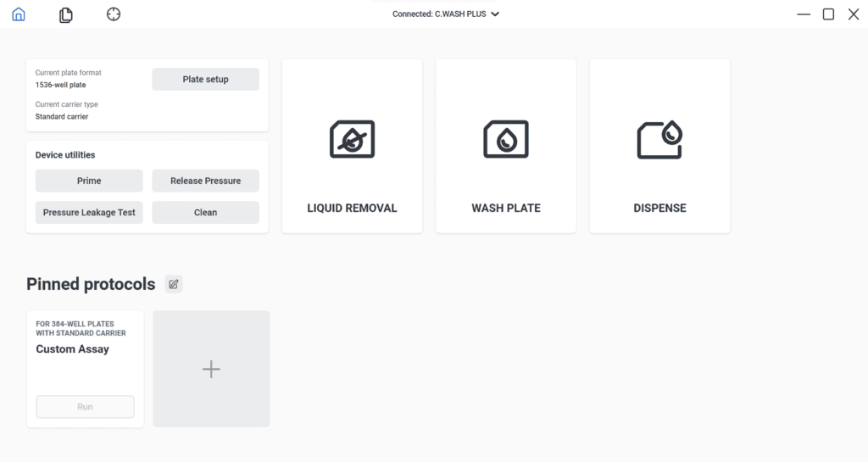
Task: Maximize the application window
Action: pos(828,14)
